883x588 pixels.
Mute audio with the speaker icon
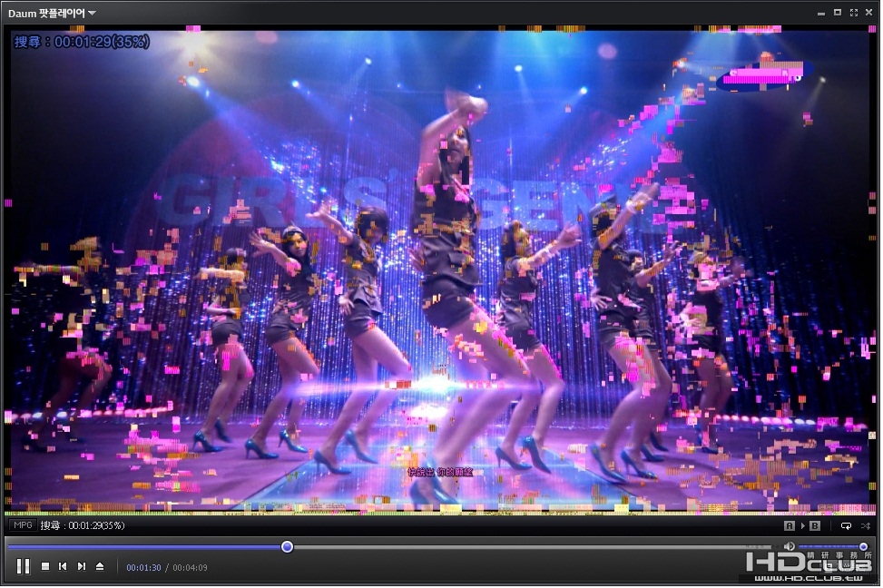790,547
